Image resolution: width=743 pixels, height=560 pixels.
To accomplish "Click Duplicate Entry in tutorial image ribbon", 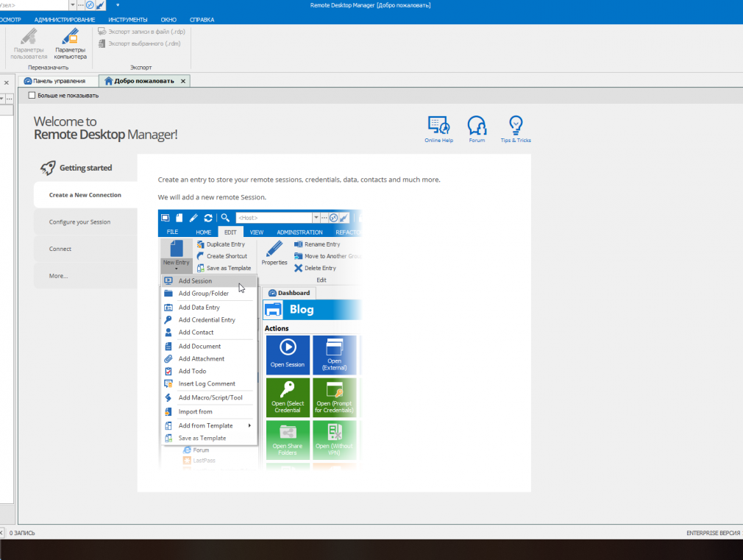I will click(x=221, y=244).
